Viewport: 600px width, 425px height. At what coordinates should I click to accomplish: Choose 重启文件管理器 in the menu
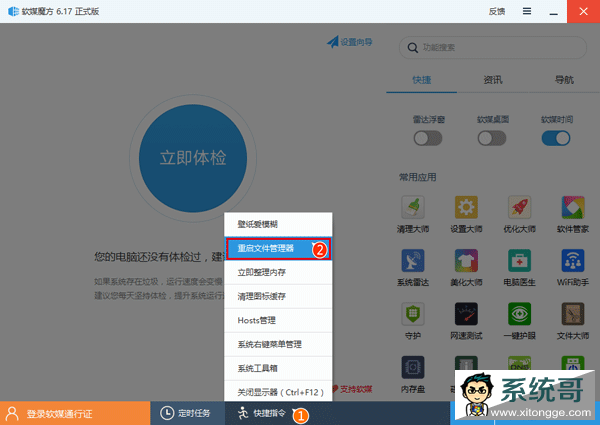tap(278, 249)
